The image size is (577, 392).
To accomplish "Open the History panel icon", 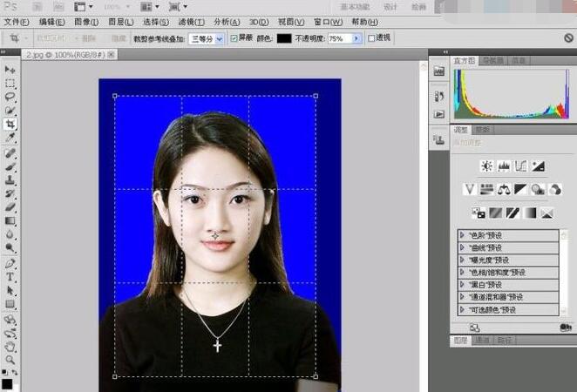I will pos(439,97).
